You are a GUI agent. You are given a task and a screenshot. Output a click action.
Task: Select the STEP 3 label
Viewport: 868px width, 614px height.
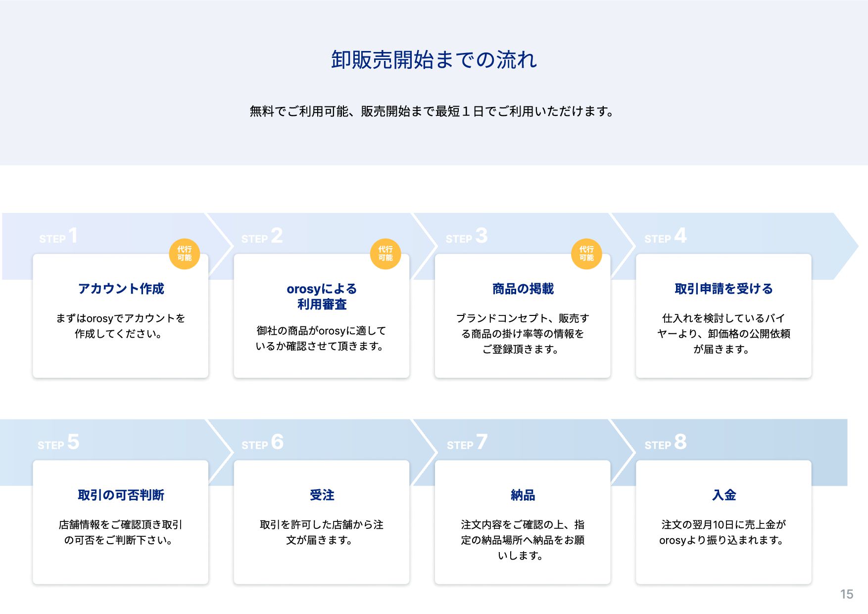click(x=467, y=236)
